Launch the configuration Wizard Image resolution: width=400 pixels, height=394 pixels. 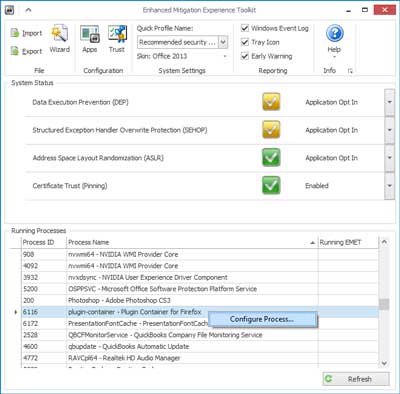tap(60, 39)
